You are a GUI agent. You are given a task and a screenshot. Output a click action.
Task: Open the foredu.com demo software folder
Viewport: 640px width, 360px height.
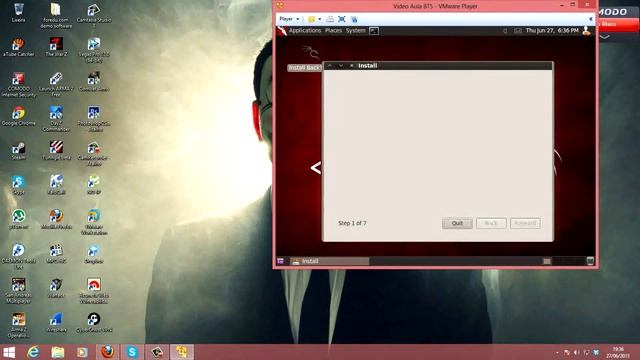[56, 16]
